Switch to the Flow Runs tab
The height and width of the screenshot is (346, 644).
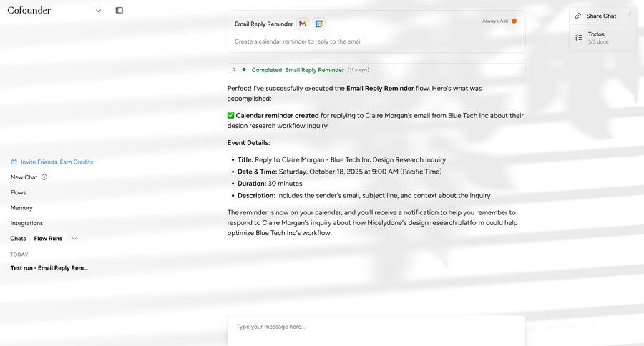coord(48,239)
